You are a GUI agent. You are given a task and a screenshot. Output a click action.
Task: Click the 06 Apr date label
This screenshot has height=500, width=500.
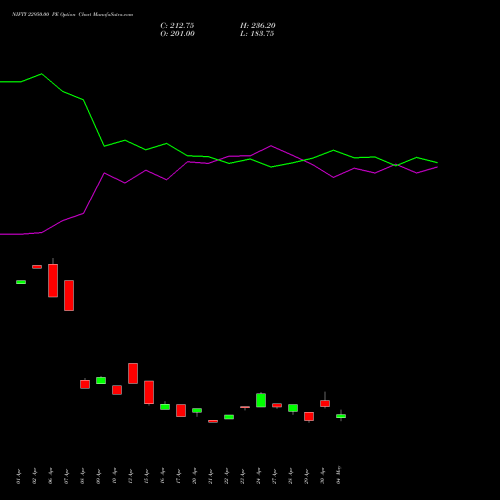click(x=50, y=476)
